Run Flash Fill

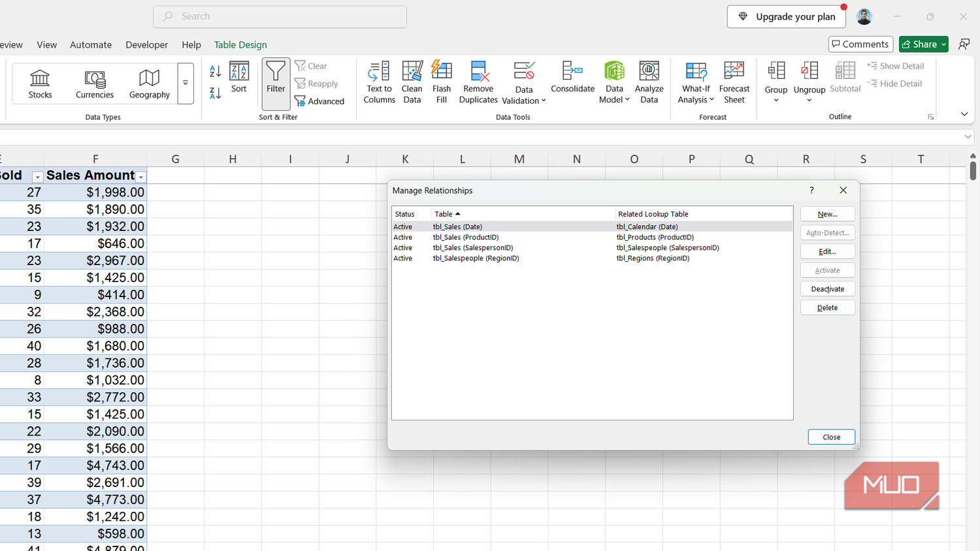click(x=442, y=82)
